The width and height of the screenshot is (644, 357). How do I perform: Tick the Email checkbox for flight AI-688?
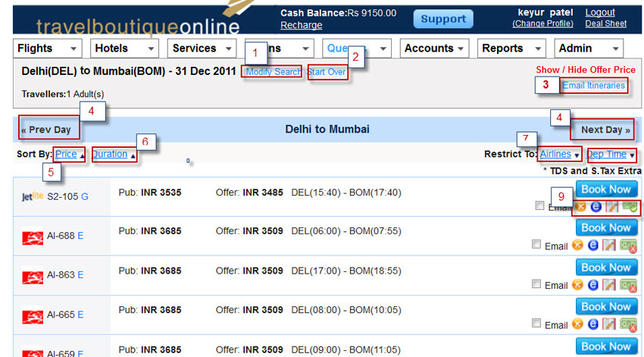[537, 245]
